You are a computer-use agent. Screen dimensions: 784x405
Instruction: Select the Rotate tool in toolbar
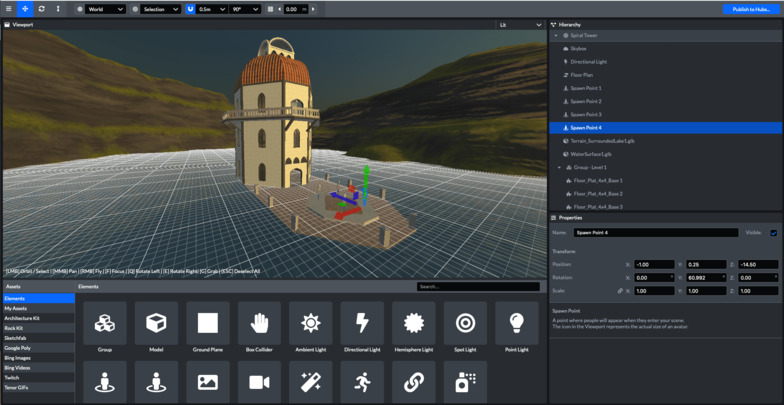pyautogui.click(x=42, y=9)
